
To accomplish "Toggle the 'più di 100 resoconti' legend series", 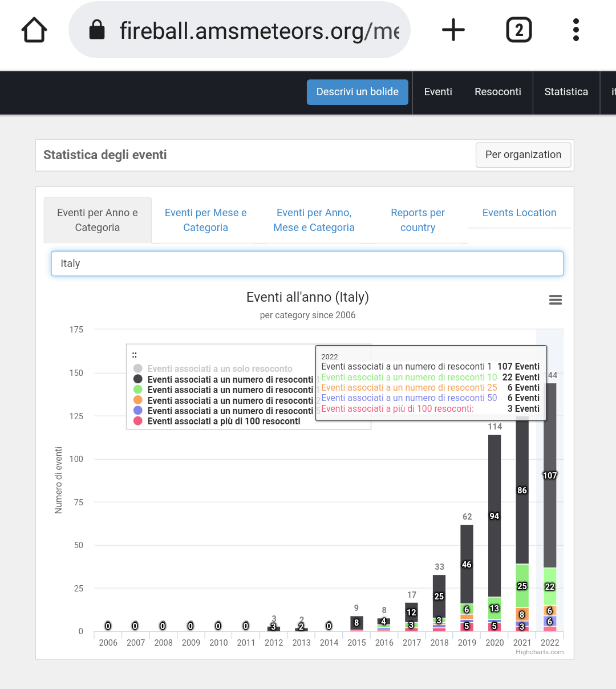I will [x=224, y=421].
